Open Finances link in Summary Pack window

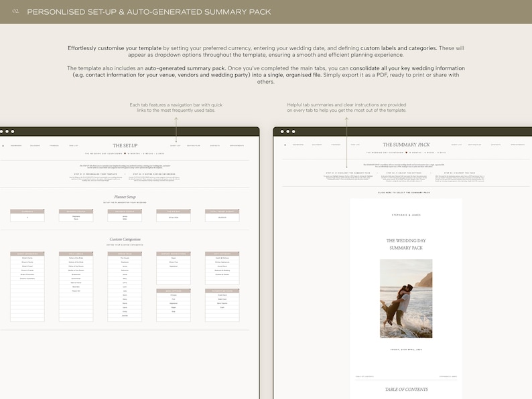coord(336,145)
